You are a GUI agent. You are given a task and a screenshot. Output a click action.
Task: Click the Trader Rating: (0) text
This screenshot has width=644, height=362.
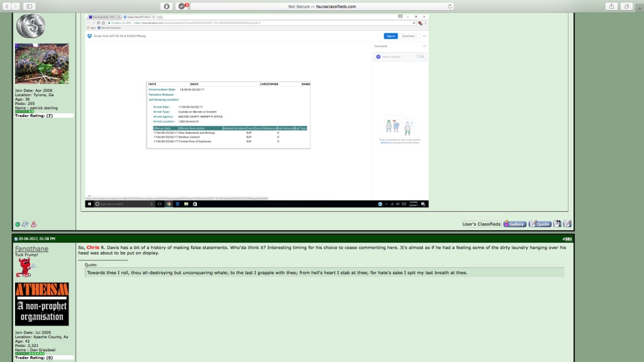click(34, 358)
